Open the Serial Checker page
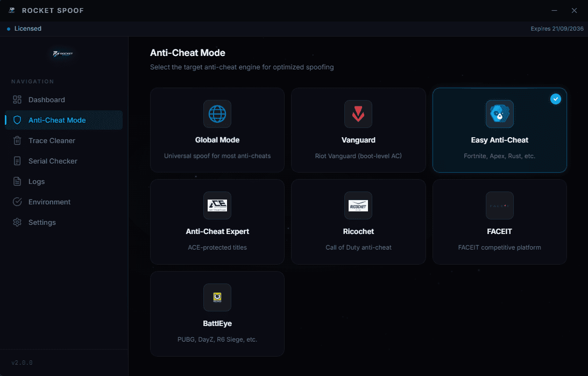The height and width of the screenshot is (376, 588). pos(64,161)
